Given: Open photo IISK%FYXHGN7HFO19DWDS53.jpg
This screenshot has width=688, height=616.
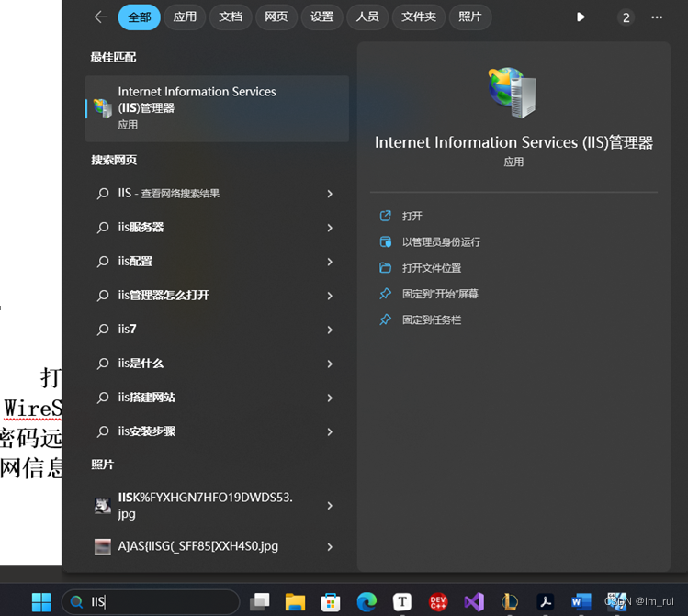Looking at the screenshot, I should point(217,506).
